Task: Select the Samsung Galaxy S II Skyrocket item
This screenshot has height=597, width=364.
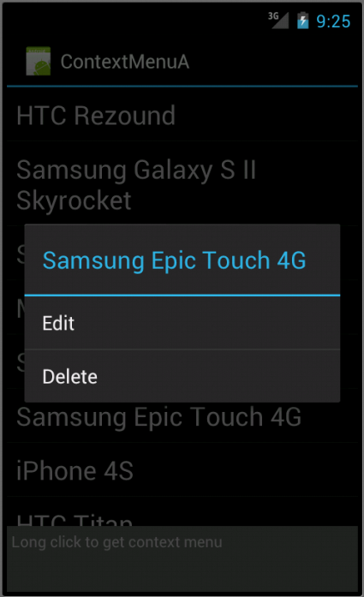Action: (182, 184)
